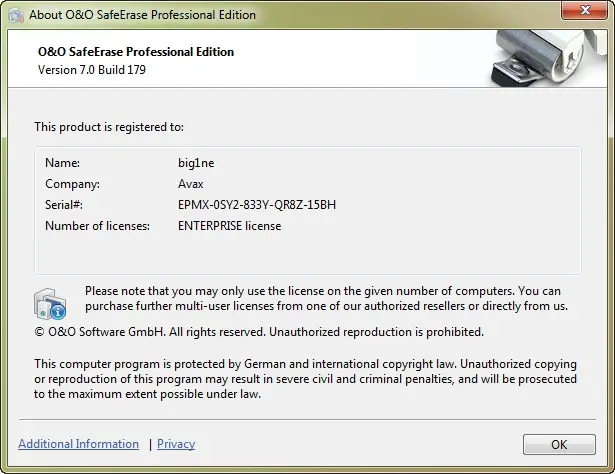Image resolution: width=615 pixels, height=474 pixels.
Task: Select the serial number EPMX-0SY2-833Y-QR8Z-15BH
Action: (x=257, y=205)
